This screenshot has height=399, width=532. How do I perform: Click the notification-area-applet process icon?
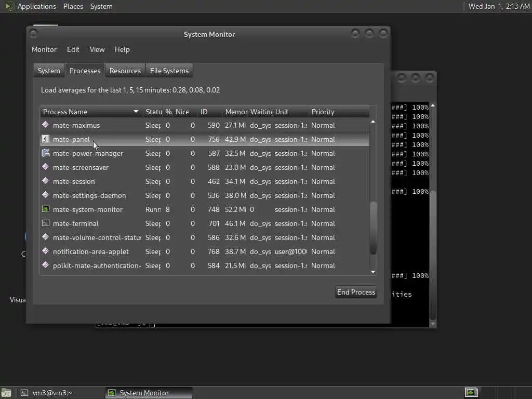pos(46,251)
